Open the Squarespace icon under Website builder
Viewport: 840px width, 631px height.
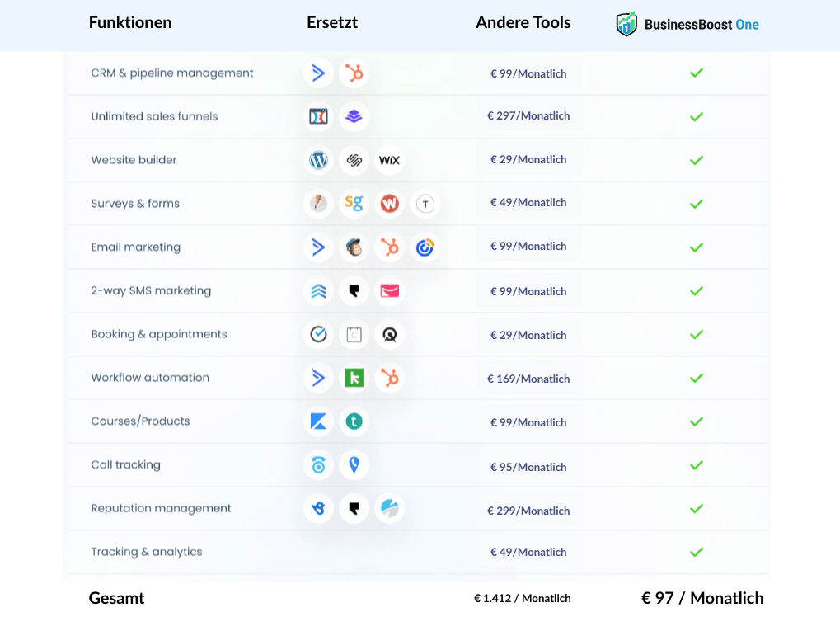[x=354, y=160]
